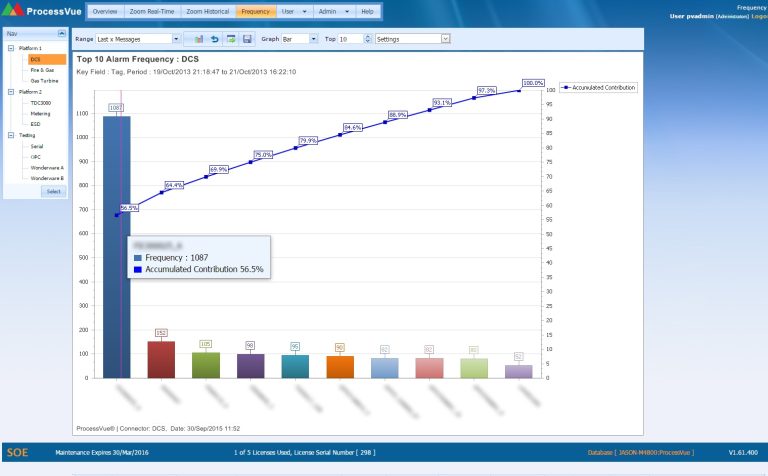Collapse the Platform 1 tree node
This screenshot has width=768, height=476.
tap(10, 48)
